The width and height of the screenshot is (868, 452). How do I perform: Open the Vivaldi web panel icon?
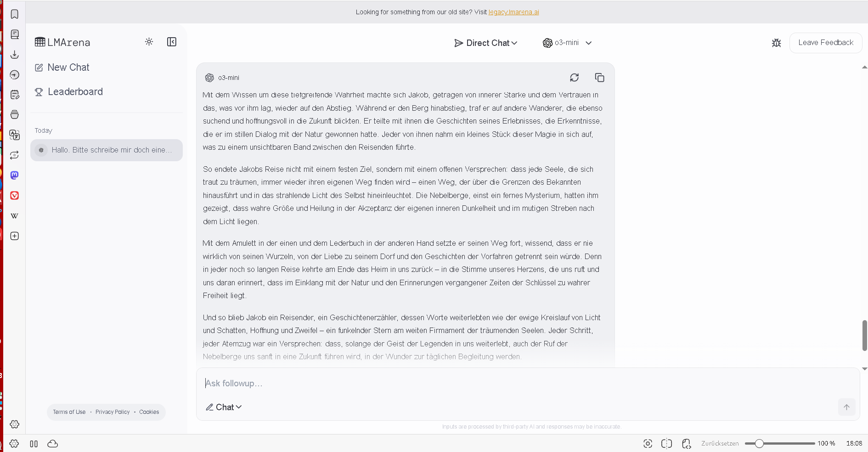15,196
